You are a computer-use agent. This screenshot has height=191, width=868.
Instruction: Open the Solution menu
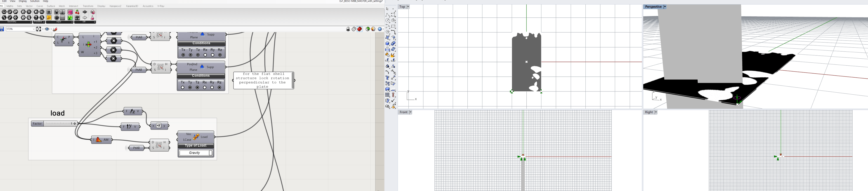(35, 1)
